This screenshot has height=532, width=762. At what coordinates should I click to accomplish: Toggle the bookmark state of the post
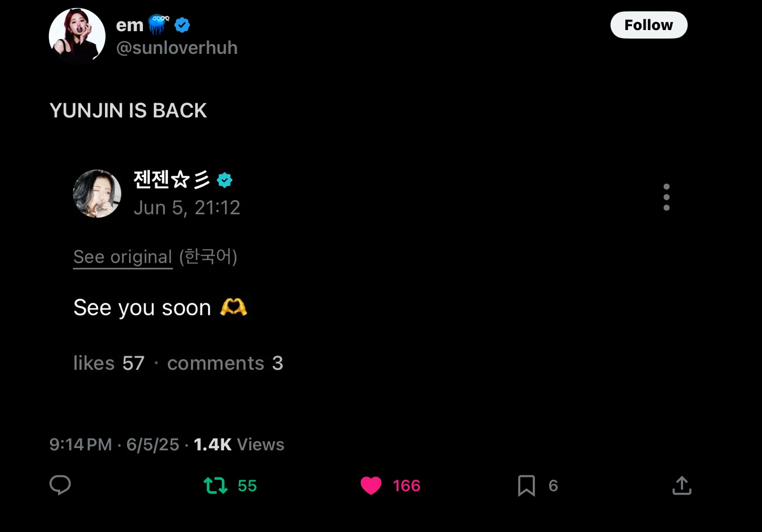[x=527, y=485]
